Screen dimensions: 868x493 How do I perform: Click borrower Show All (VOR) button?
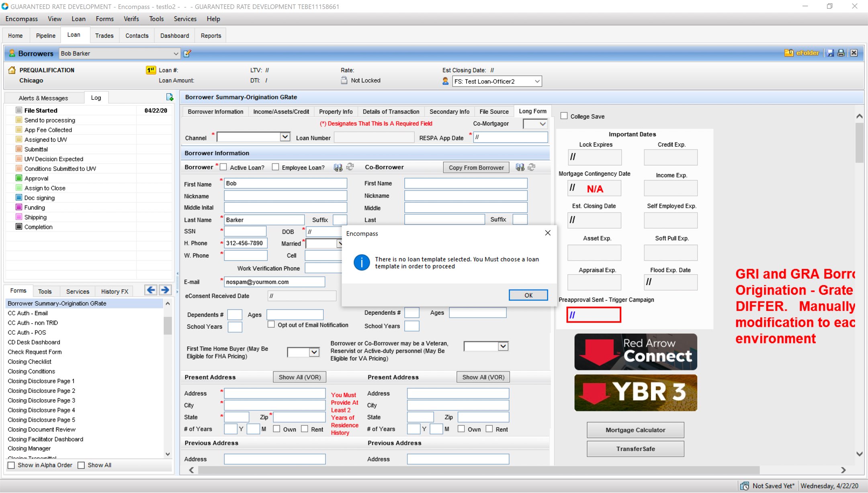coord(300,377)
